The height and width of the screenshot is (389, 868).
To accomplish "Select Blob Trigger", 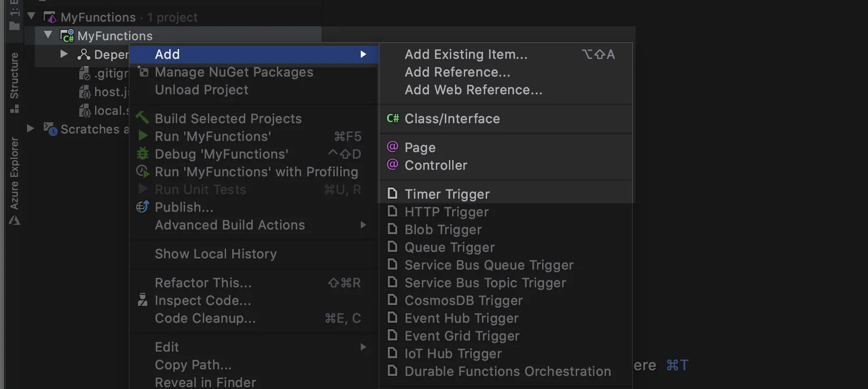I will coord(506,230).
